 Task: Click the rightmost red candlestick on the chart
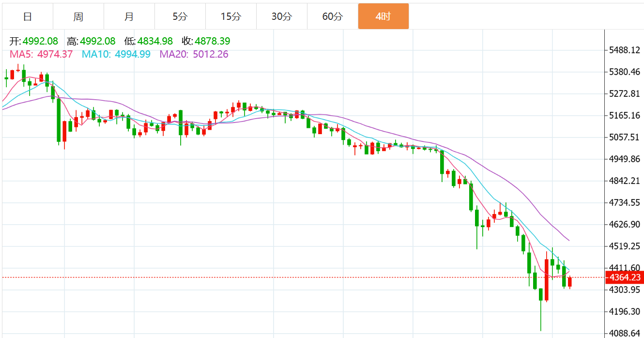[x=570, y=282]
